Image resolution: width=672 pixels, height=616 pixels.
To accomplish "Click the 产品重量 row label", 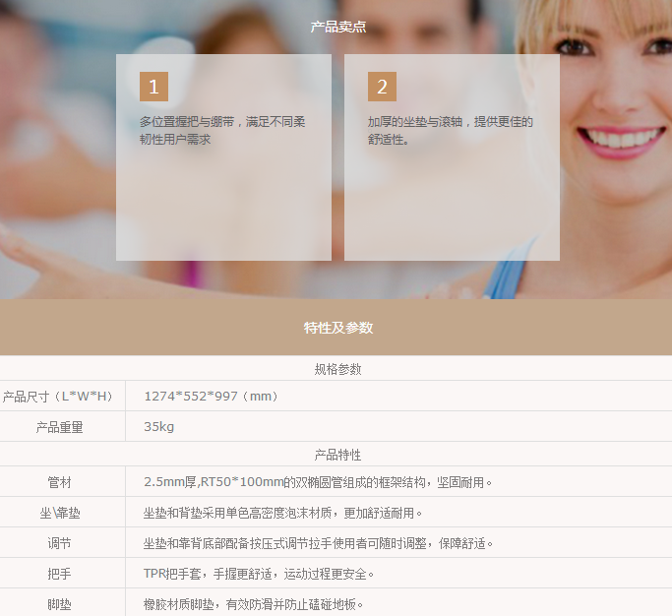I will pos(59,427).
